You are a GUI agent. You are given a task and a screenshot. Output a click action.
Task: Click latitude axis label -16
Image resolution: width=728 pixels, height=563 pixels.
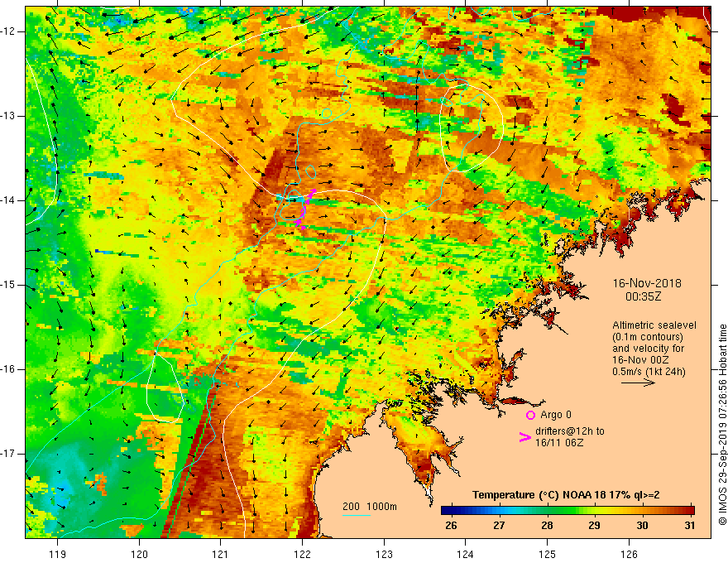(x=9, y=369)
